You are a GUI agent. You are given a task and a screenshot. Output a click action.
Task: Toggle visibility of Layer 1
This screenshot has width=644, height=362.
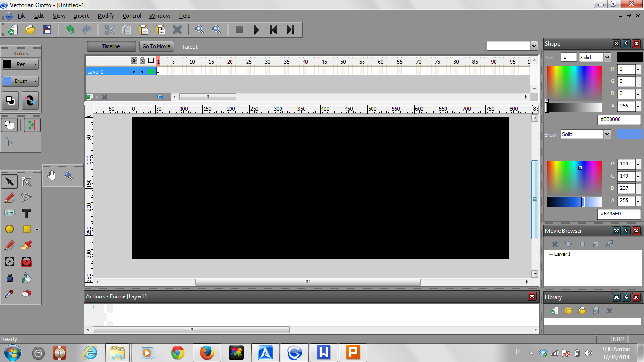[x=134, y=72]
